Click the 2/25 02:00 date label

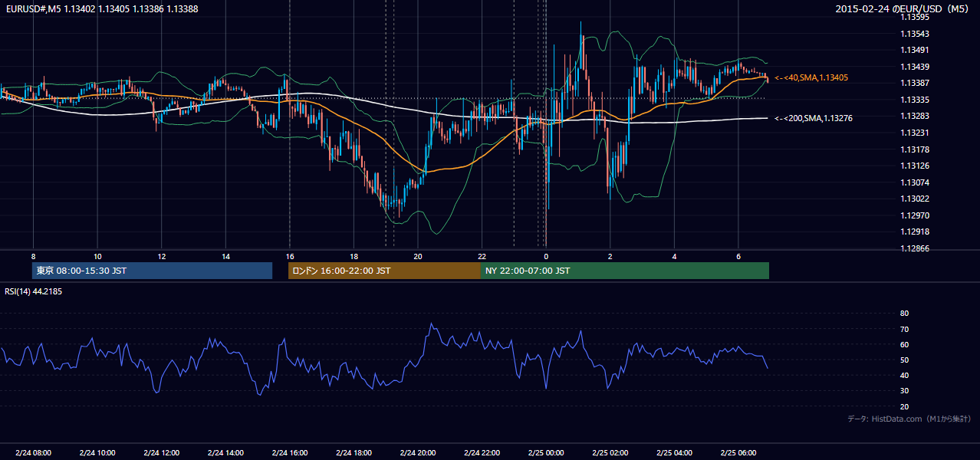610,453
